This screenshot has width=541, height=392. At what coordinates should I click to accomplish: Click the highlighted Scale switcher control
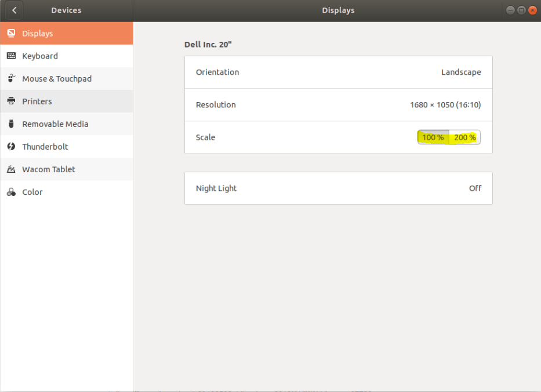[x=448, y=137]
